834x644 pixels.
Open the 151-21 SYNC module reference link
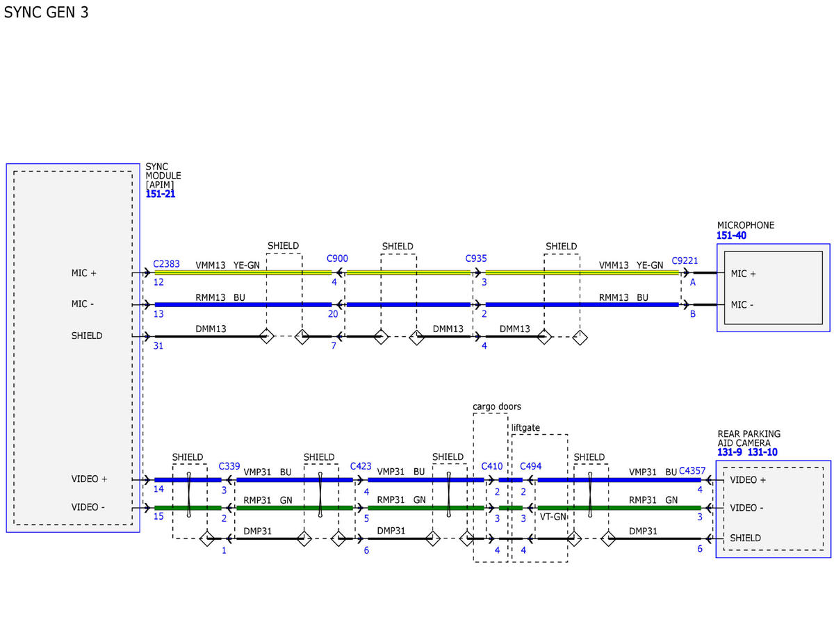160,195
